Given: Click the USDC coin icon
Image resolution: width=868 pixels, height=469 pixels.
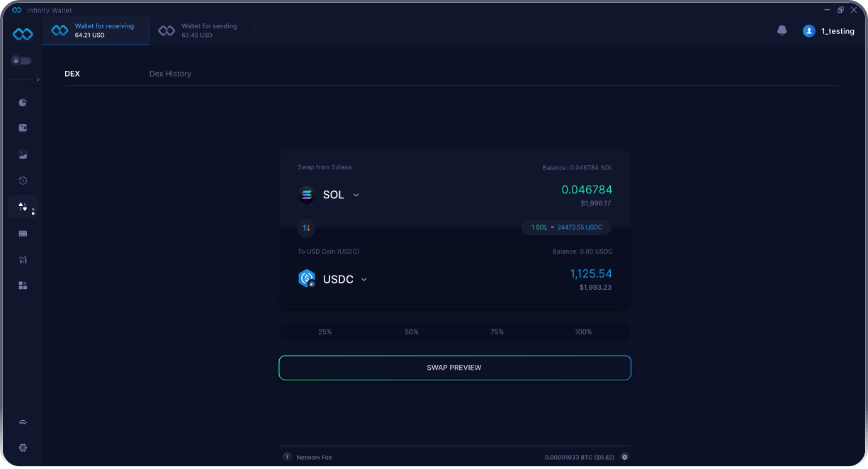Looking at the screenshot, I should pyautogui.click(x=307, y=279).
